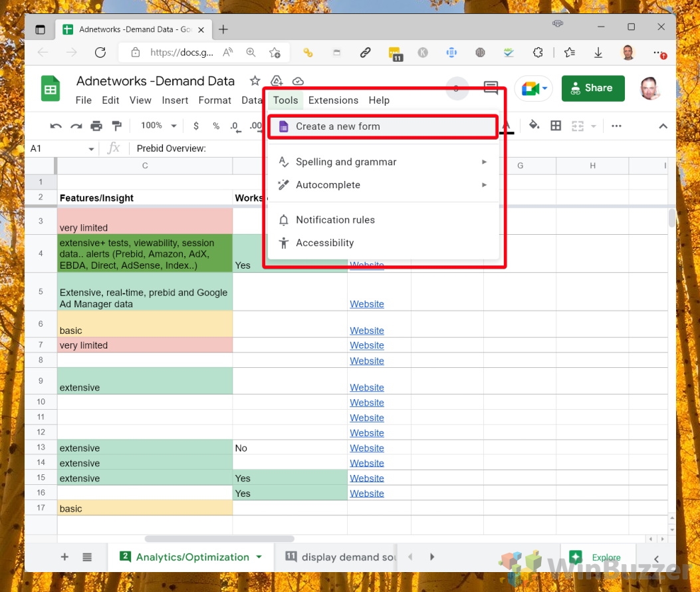The width and height of the screenshot is (700, 592).
Task: Print the spreadsheet using the printer icon
Action: pyautogui.click(x=96, y=126)
